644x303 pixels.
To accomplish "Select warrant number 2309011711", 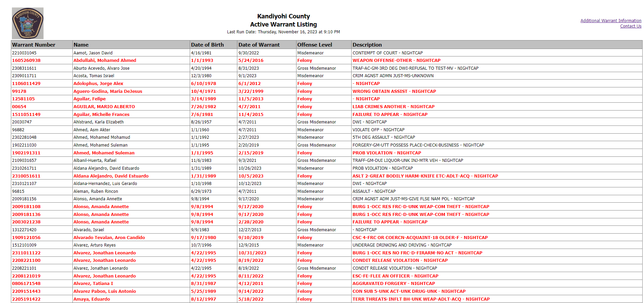I will point(24,76).
